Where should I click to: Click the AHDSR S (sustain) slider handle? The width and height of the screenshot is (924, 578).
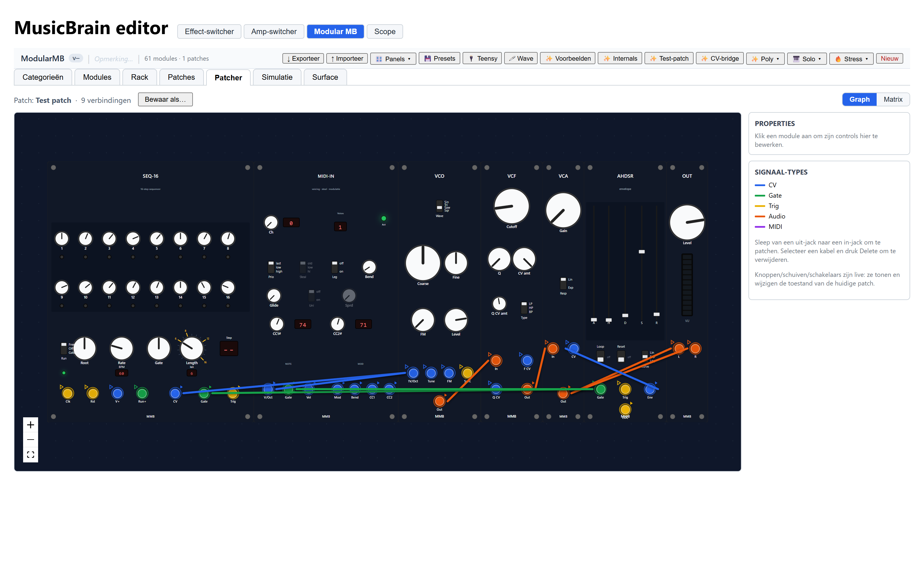[x=641, y=251]
